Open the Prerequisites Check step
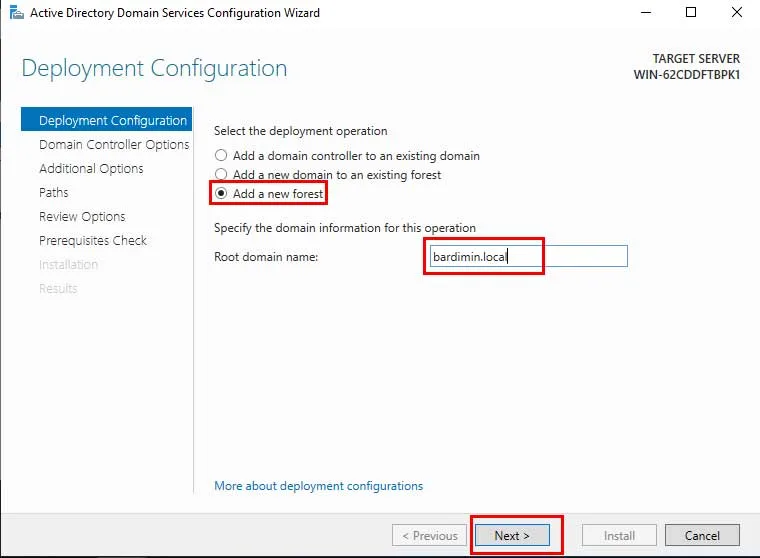Viewport: 760px width, 558px height. click(x=93, y=240)
